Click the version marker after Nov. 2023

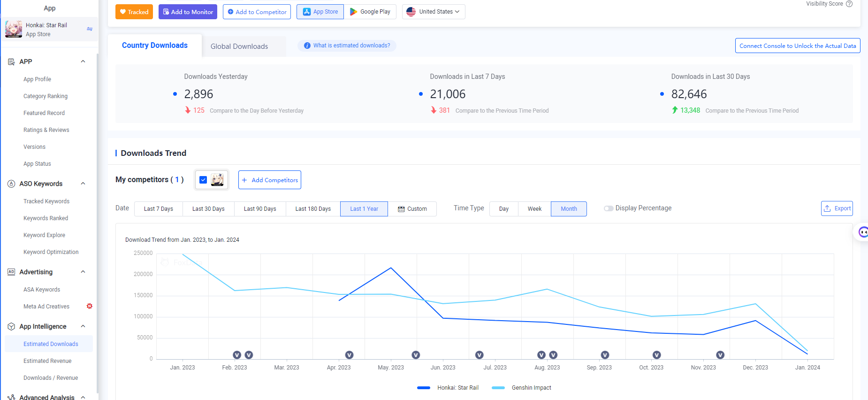(x=720, y=355)
